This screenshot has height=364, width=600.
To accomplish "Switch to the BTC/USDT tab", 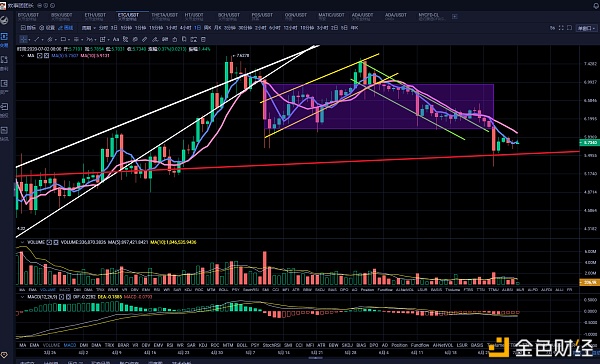I will click(x=28, y=16).
